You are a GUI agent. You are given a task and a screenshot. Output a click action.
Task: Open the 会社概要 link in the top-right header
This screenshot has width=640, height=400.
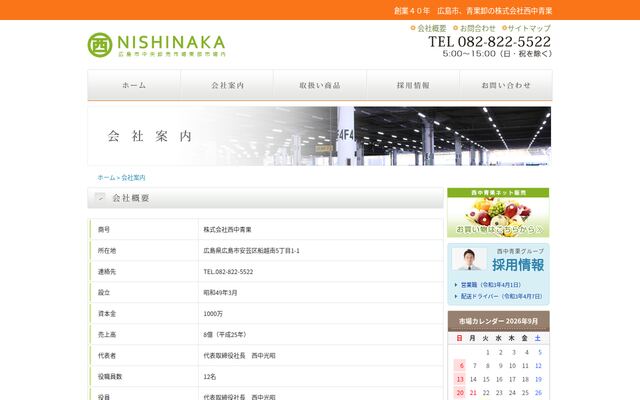429,28
